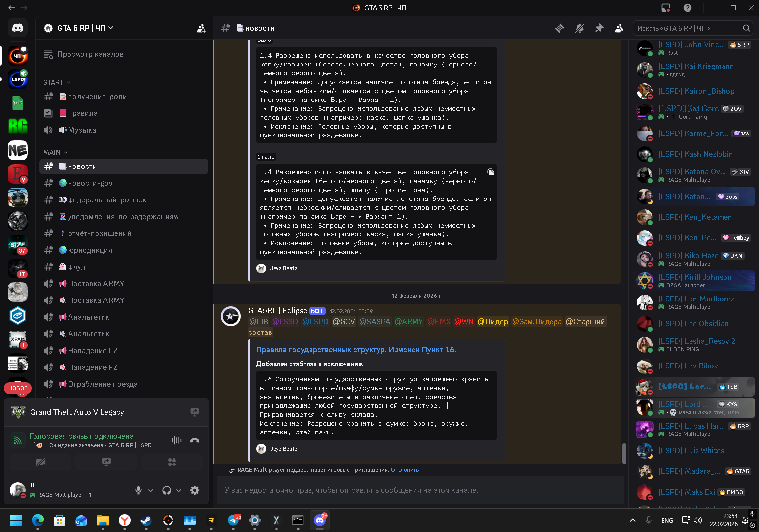
Task: Mute the microphone
Action: [138, 490]
